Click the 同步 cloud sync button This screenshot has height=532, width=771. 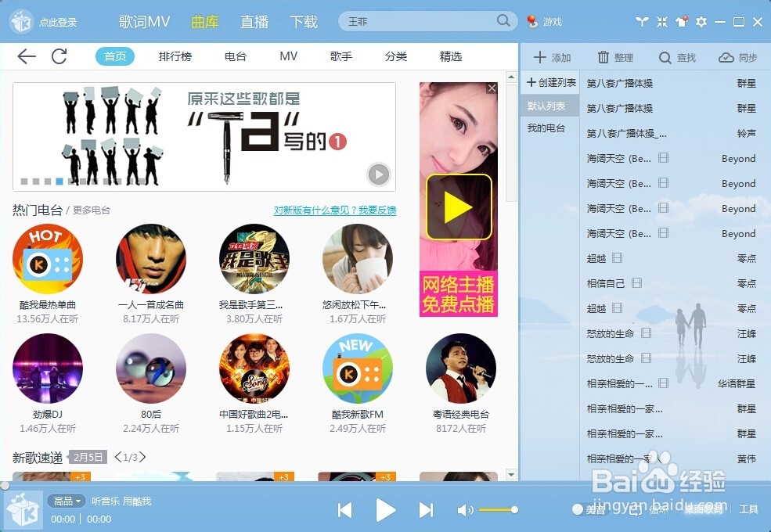[738, 58]
